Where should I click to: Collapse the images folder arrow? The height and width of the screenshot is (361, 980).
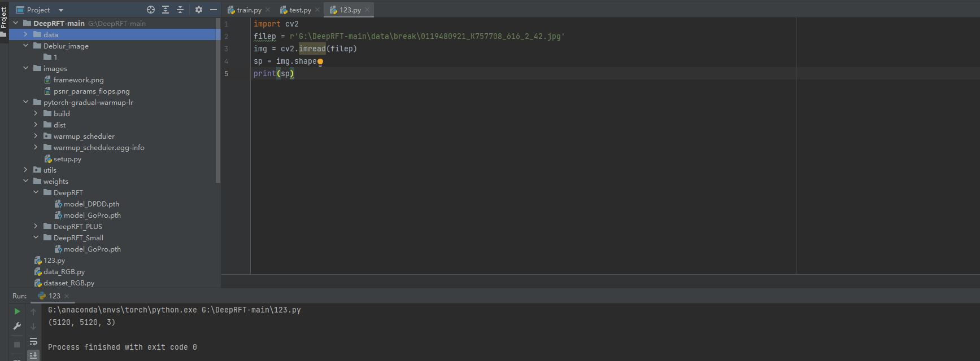click(25, 68)
